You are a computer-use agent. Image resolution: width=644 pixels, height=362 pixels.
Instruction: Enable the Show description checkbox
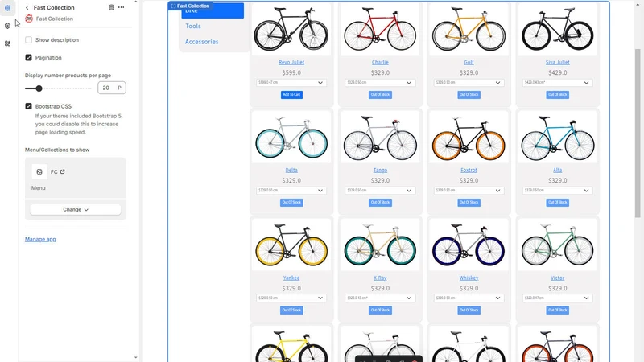click(28, 39)
